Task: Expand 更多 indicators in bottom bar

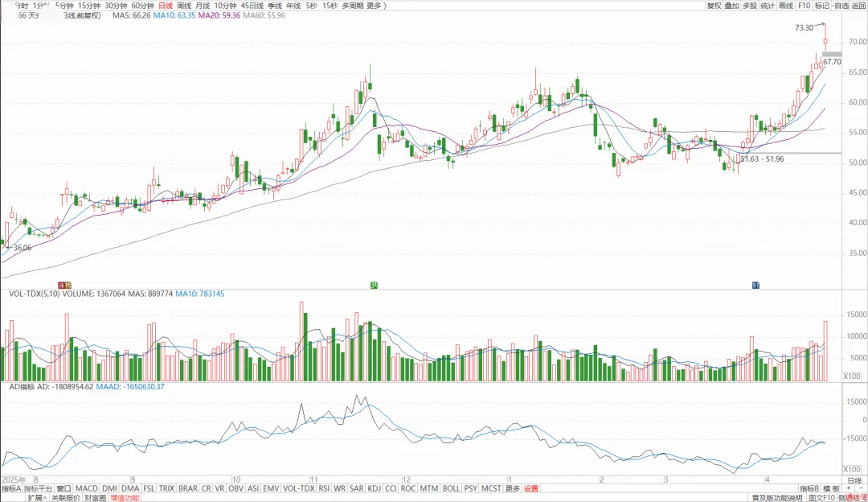Action: tap(513, 488)
